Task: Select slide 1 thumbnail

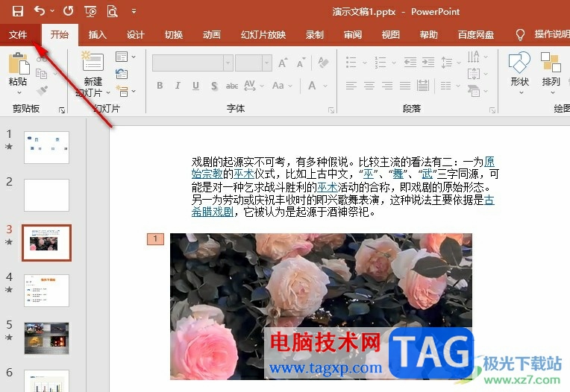Action: click(46, 148)
